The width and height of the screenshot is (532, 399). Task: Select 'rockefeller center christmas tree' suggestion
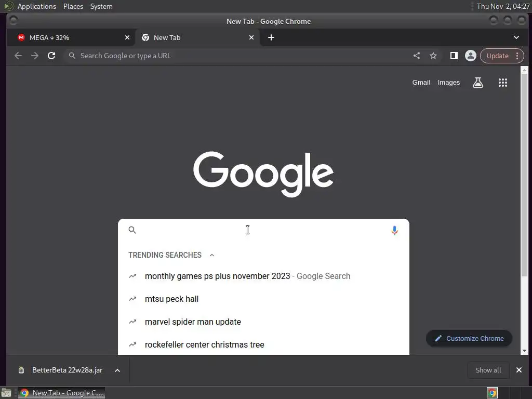[263, 344]
